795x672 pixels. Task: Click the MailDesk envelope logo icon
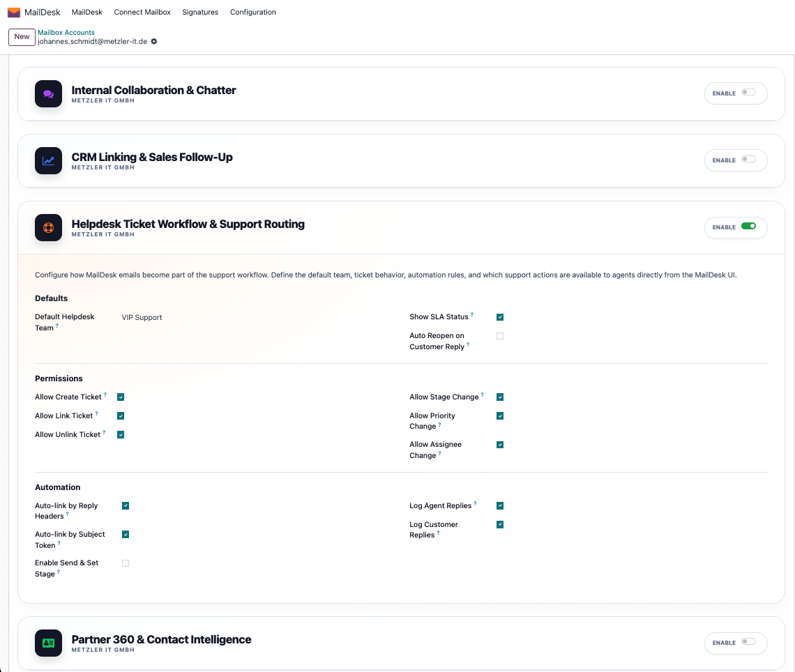click(x=14, y=12)
